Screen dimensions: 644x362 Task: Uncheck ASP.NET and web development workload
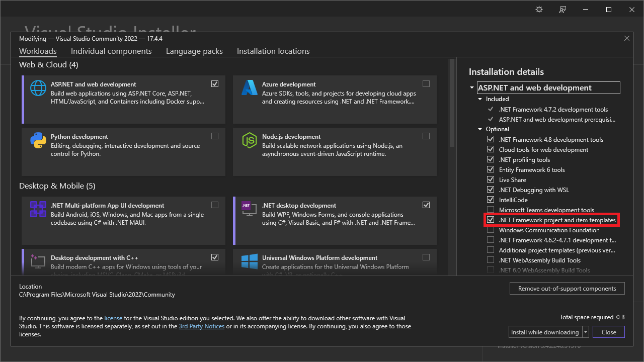tap(215, 84)
